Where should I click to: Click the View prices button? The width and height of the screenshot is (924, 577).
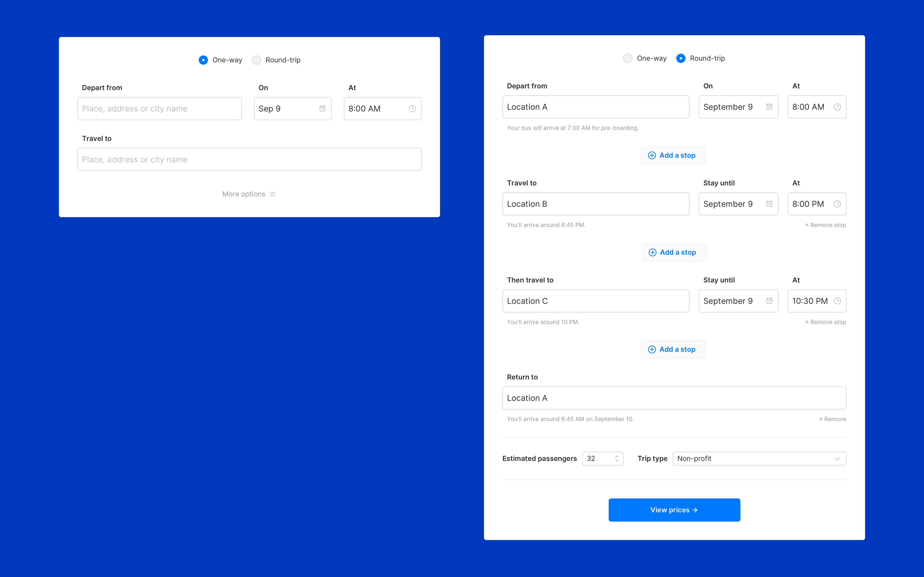tap(674, 510)
